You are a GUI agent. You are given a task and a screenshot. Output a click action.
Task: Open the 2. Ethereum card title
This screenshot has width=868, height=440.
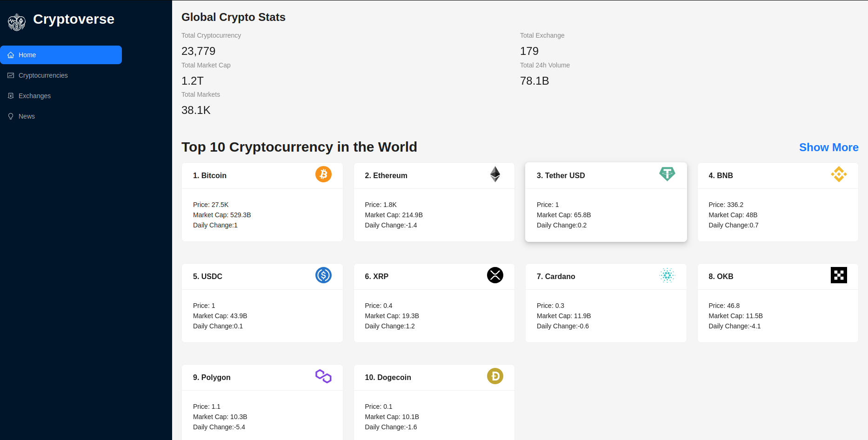pos(386,175)
